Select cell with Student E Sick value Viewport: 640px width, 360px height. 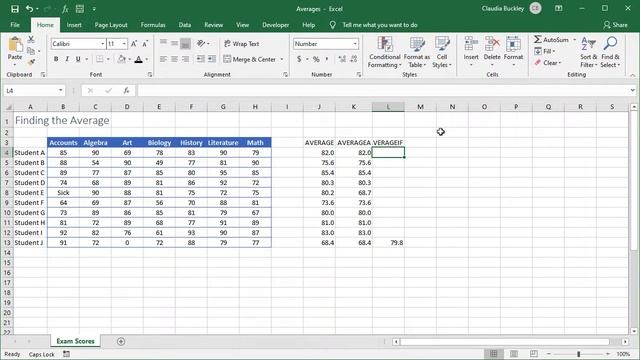[63, 193]
